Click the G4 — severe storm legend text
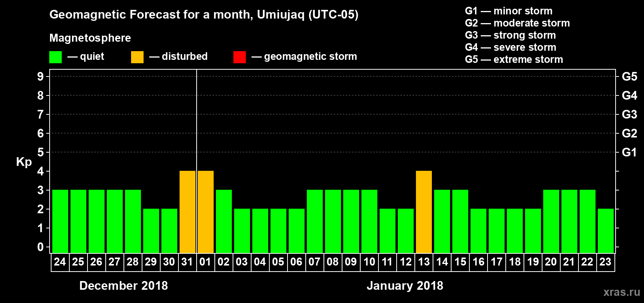This screenshot has width=644, height=303. tap(511, 47)
